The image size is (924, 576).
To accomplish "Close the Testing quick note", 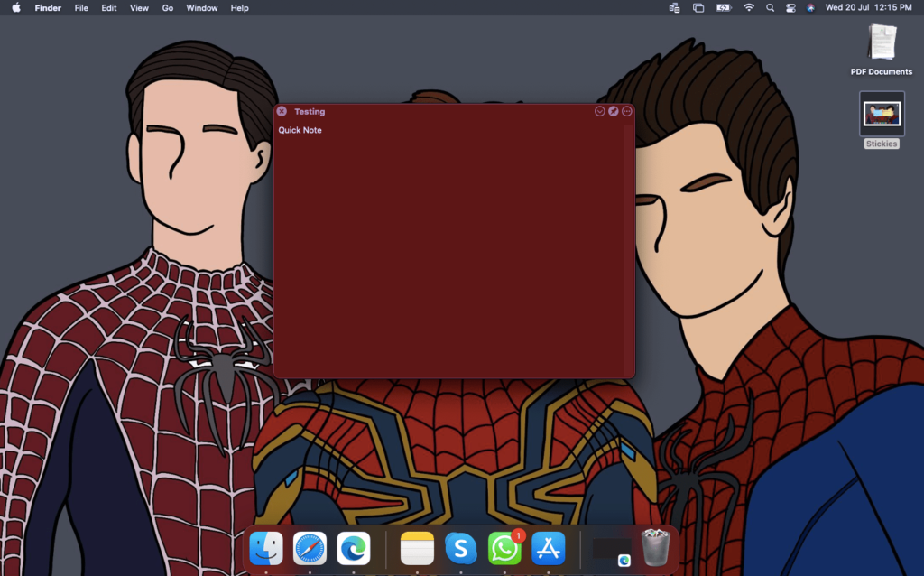I will pyautogui.click(x=282, y=111).
